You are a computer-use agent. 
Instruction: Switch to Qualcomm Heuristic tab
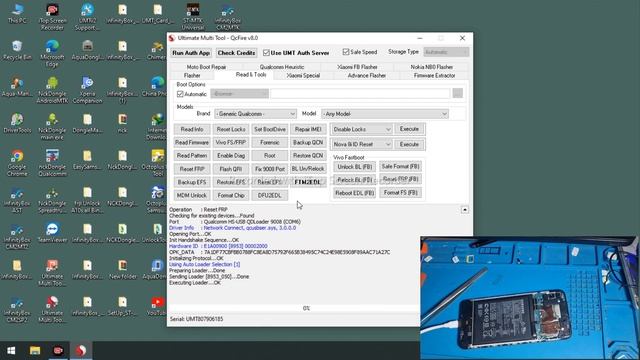[282, 67]
